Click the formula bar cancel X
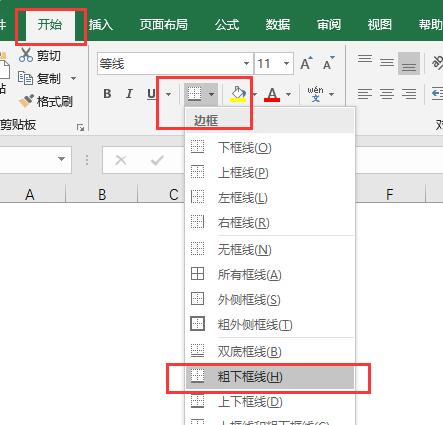 tap(121, 160)
